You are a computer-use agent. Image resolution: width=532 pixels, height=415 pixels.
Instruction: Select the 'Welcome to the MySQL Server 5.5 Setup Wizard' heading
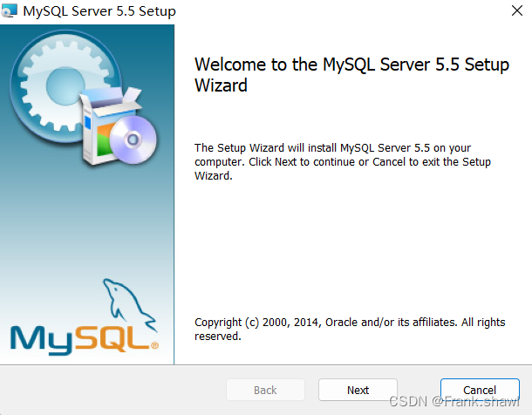[x=351, y=75]
